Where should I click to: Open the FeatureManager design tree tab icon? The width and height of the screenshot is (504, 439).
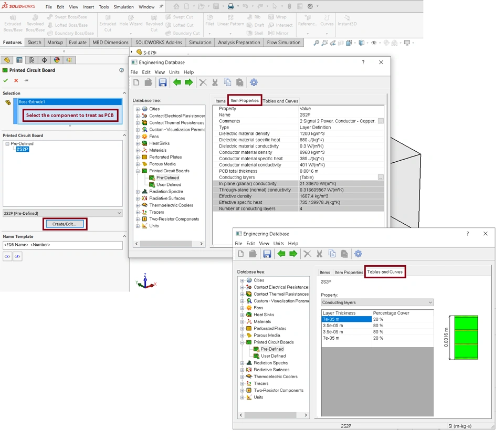click(7, 60)
